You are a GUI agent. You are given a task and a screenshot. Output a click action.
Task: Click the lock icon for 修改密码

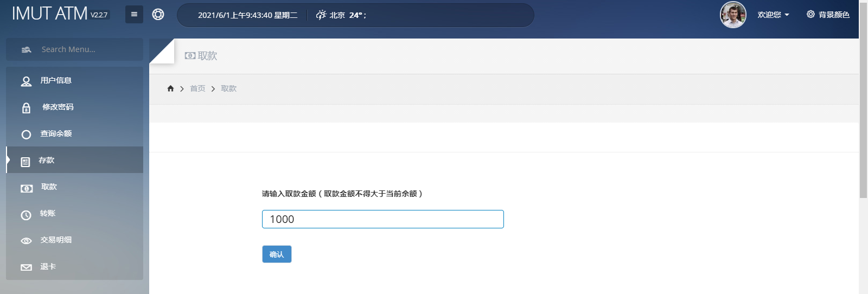[26, 108]
